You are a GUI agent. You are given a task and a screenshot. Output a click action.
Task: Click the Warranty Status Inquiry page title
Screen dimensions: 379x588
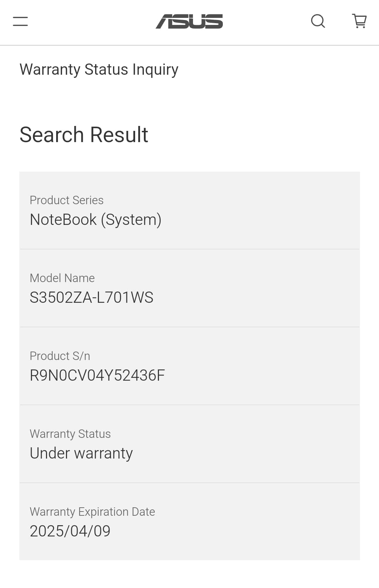click(x=99, y=69)
